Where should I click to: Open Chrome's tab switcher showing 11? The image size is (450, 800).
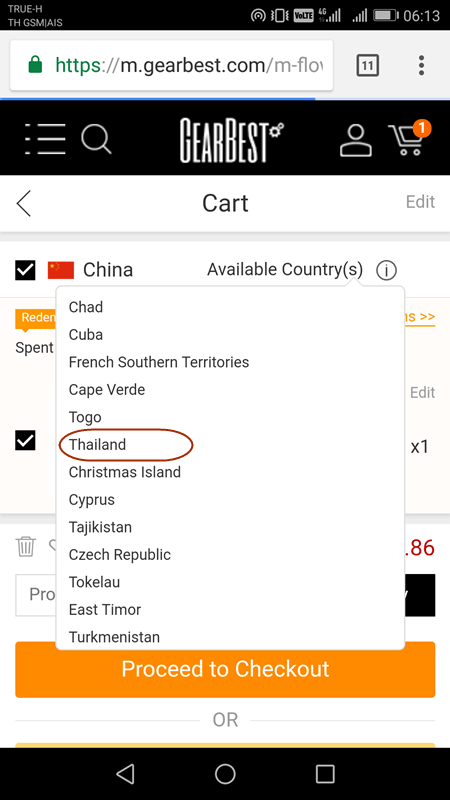coord(367,65)
